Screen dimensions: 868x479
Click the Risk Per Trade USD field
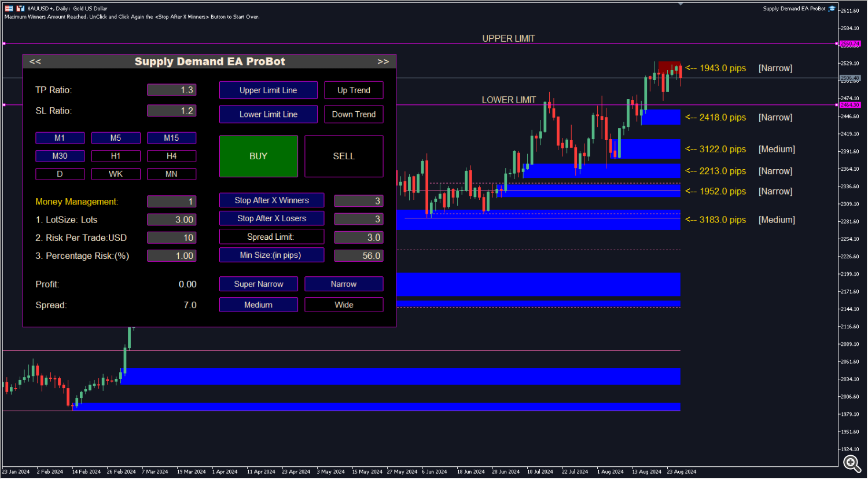coord(171,237)
